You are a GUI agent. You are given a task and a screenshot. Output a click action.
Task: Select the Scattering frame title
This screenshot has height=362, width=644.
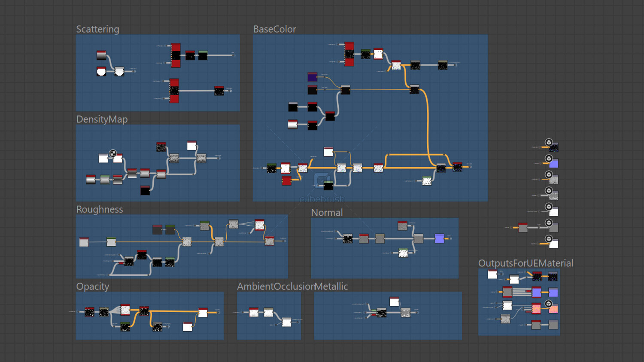[x=98, y=29]
